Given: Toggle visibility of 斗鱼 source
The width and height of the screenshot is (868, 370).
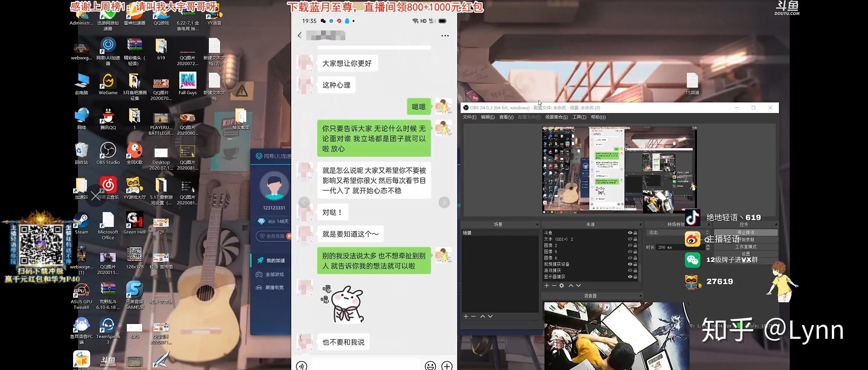Looking at the screenshot, I should pyautogui.click(x=630, y=233).
